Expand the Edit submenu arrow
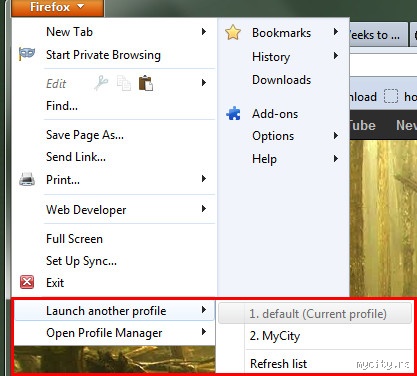 pos(204,83)
